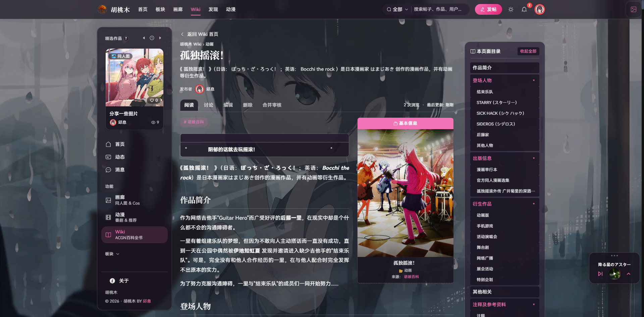Open the 分享一些图片 featured artwork thumbnail

[x=135, y=77]
